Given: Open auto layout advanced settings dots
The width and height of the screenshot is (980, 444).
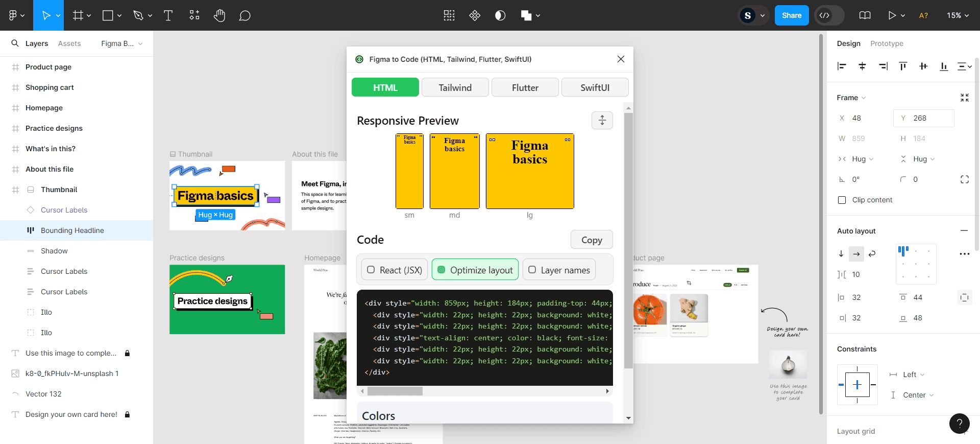Looking at the screenshot, I should click(x=964, y=254).
